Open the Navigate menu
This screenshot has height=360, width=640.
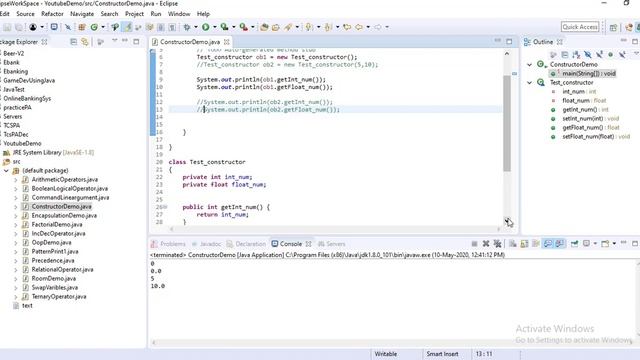82,14
